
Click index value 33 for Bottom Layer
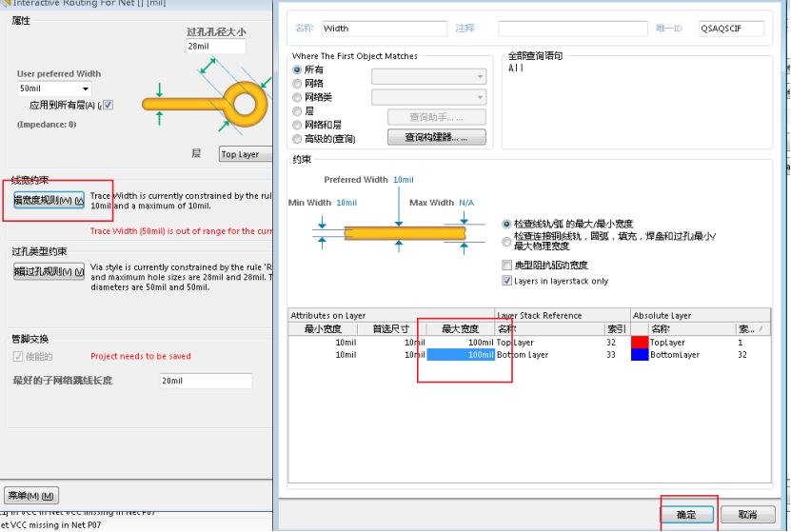(x=611, y=355)
